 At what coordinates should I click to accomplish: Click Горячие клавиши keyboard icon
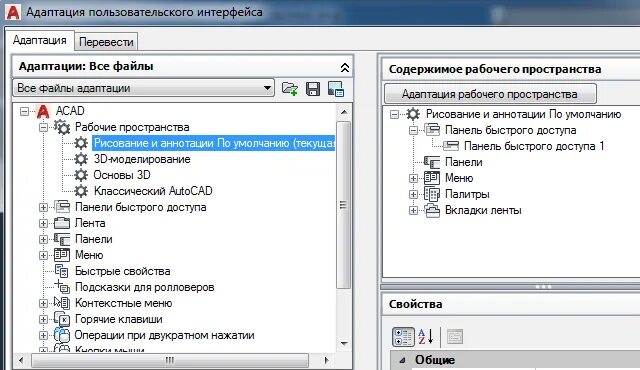[62, 319]
